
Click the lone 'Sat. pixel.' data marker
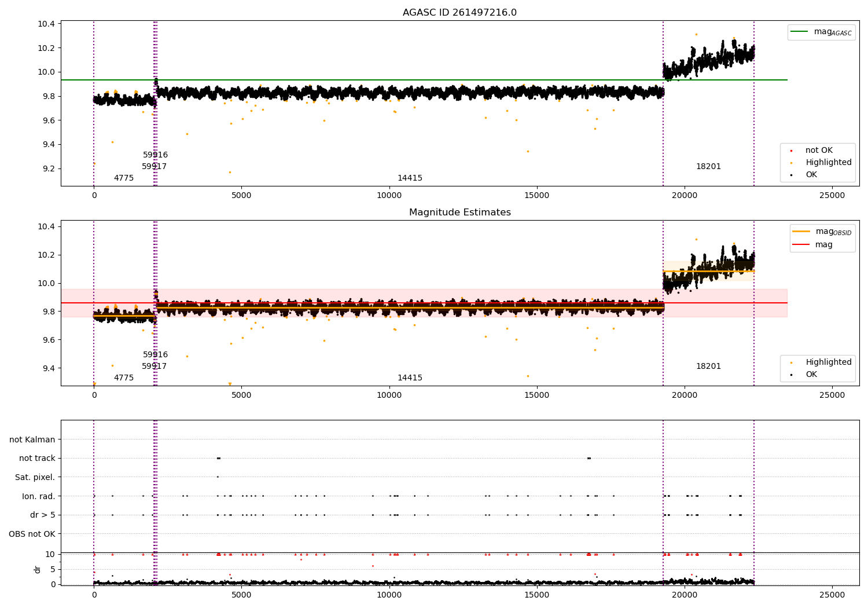[x=218, y=477]
